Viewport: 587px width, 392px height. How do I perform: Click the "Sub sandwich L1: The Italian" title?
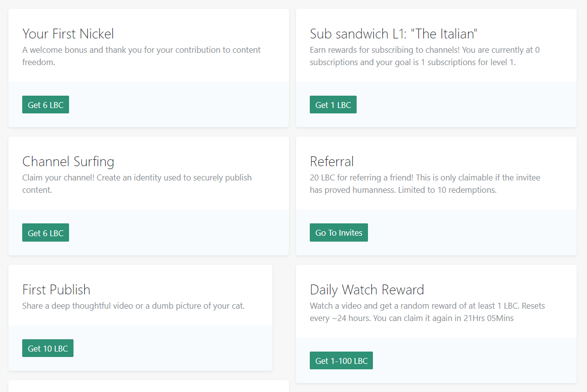(393, 34)
